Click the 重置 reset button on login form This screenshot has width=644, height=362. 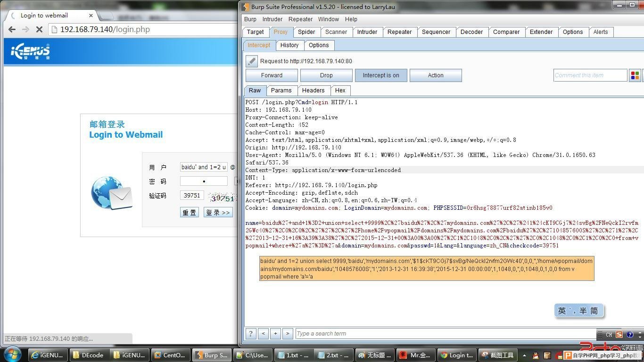click(x=190, y=212)
